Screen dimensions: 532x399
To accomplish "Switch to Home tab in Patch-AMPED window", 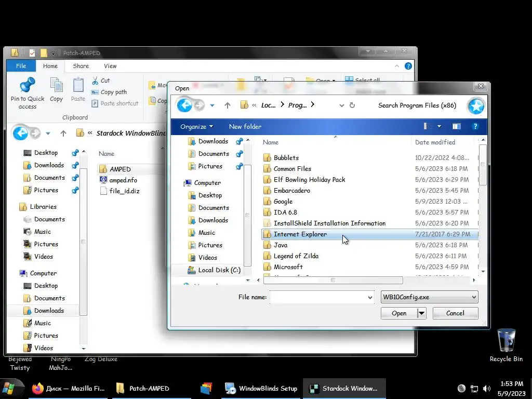I will pyautogui.click(x=50, y=66).
